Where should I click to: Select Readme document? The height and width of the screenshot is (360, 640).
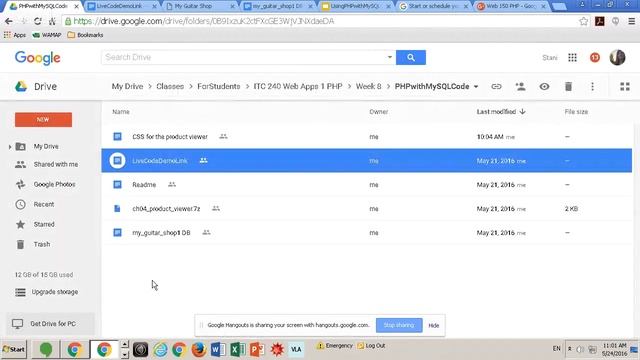pyautogui.click(x=367, y=184)
